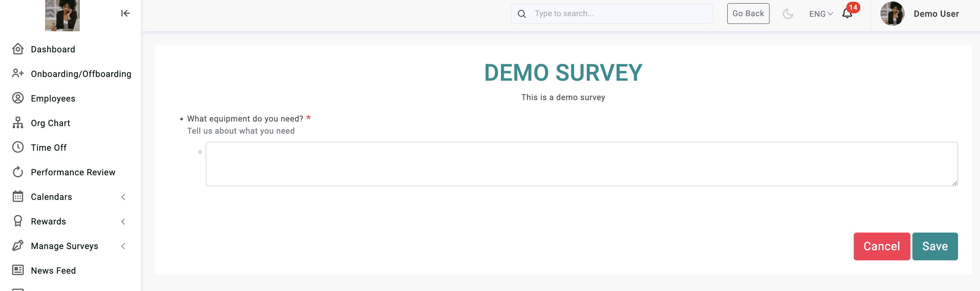The width and height of the screenshot is (980, 291).
Task: Click the search magnifier icon
Action: 521,14
